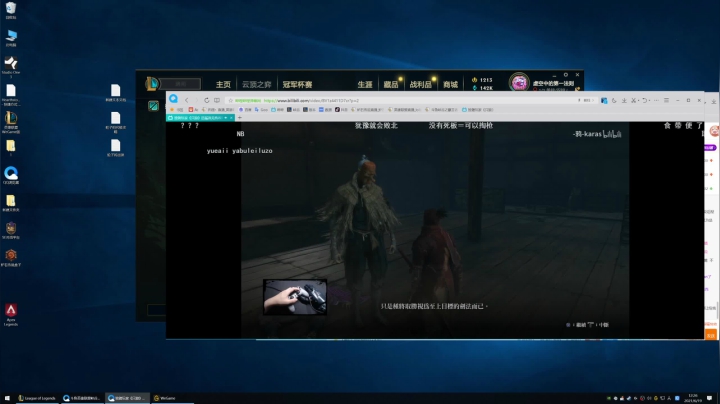Open the Recycle Bin desktop icon
Image resolution: width=720 pixels, height=404 pixels.
[11, 10]
